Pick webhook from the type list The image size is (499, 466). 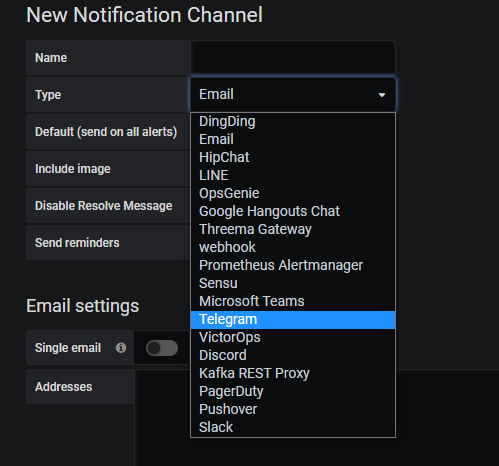click(x=293, y=247)
